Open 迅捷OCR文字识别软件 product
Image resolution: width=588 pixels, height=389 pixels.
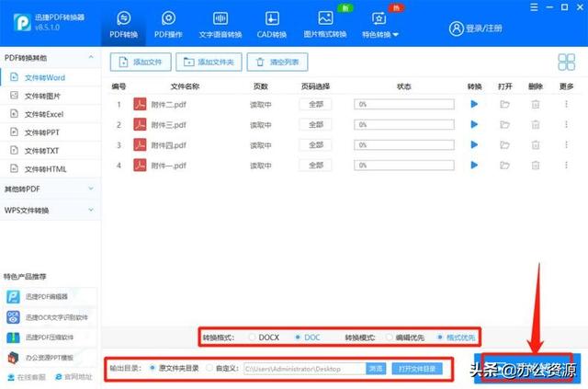pos(50,317)
